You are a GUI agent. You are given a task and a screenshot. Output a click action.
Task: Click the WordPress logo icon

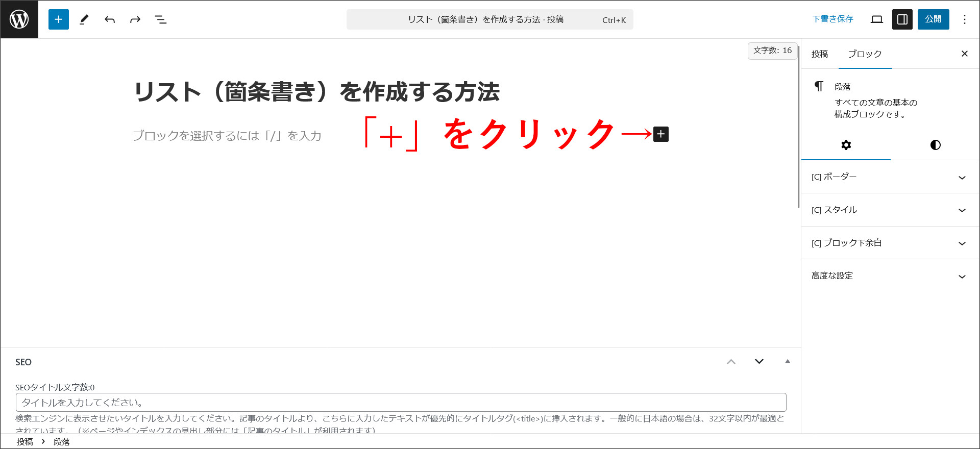click(19, 19)
